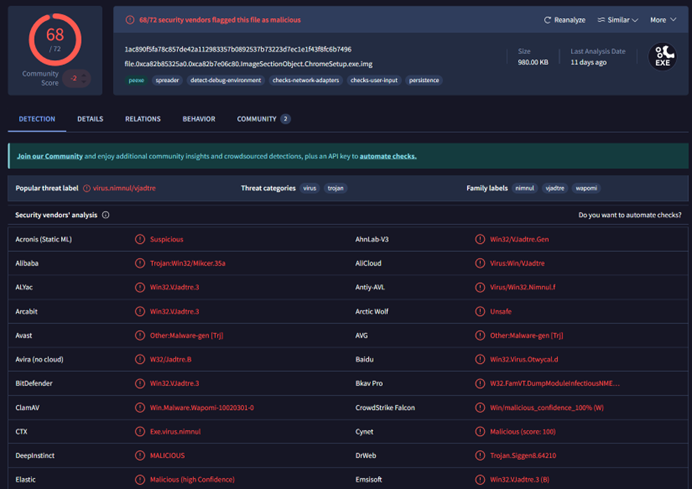The width and height of the screenshot is (692, 489).
Task: Click the popular threat label warning icon
Action: [87, 188]
